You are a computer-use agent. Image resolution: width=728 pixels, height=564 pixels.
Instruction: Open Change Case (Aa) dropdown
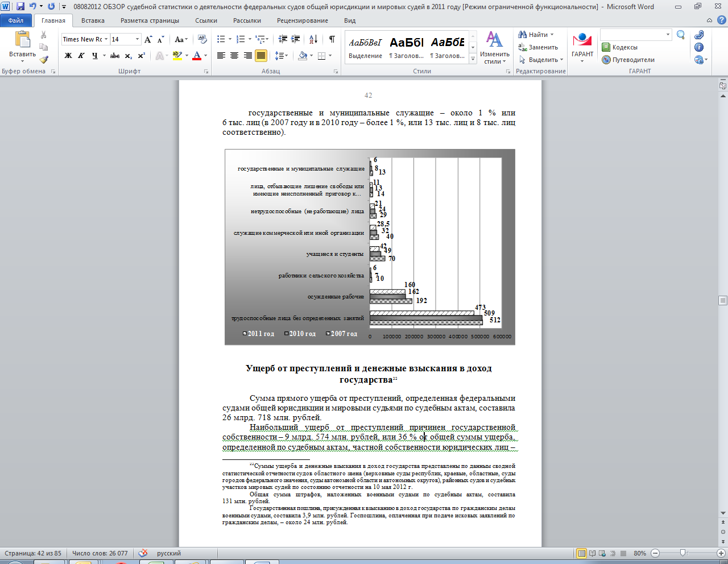point(181,39)
